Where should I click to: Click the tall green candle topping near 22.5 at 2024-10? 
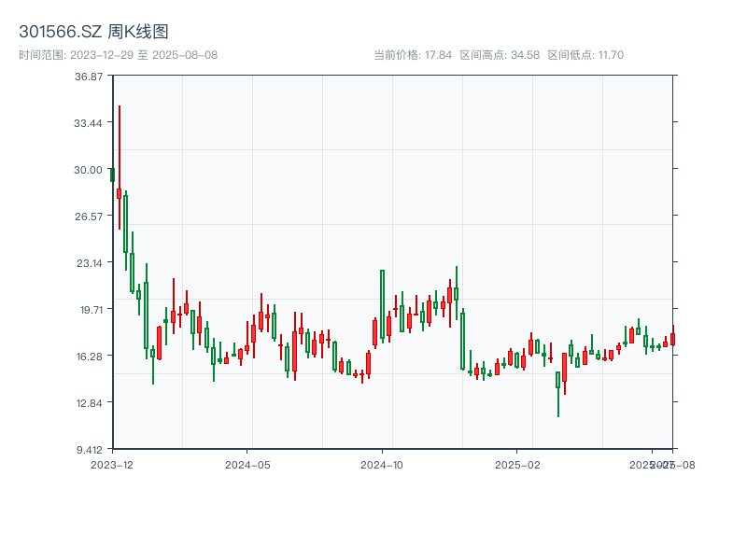382,305
